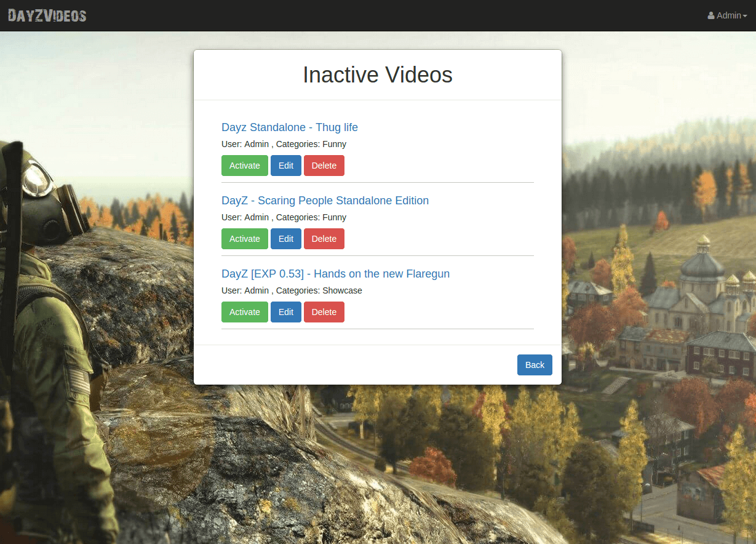Activate the Scaring People video
This screenshot has width=756, height=544.
tap(245, 239)
